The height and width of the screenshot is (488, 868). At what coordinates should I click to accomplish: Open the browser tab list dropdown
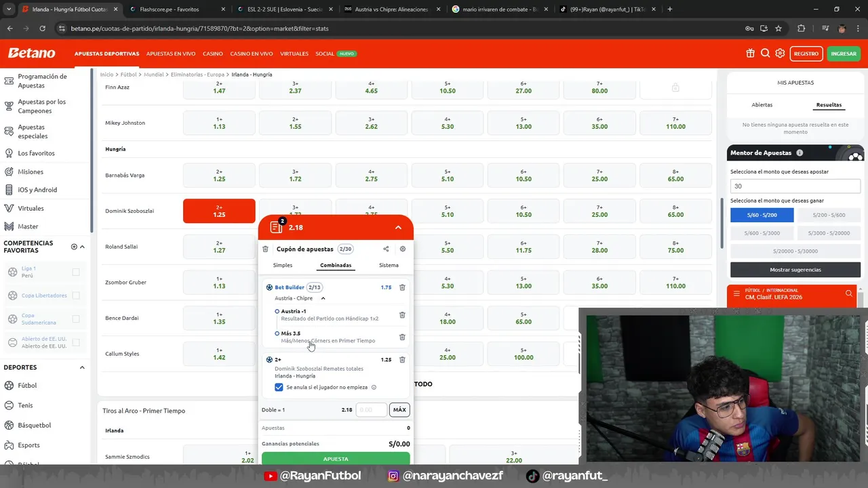9,9
